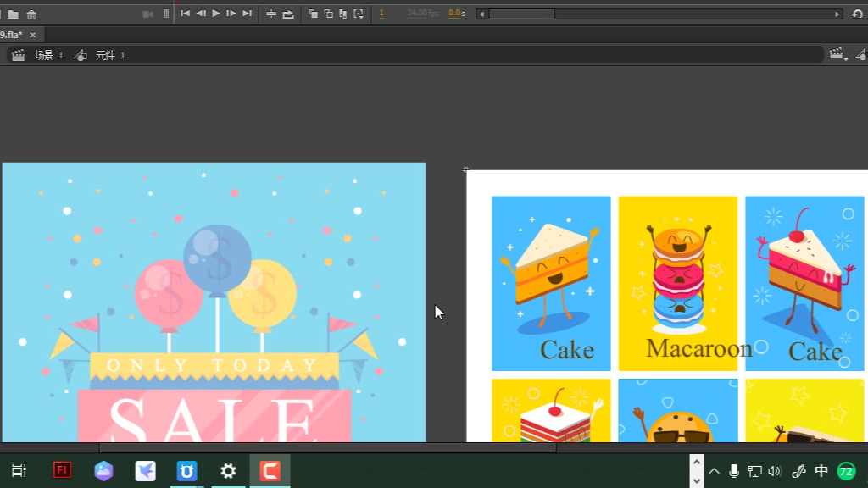This screenshot has height=488, width=868.
Task: Click the new folder icon in timeline
Action: click(13, 14)
